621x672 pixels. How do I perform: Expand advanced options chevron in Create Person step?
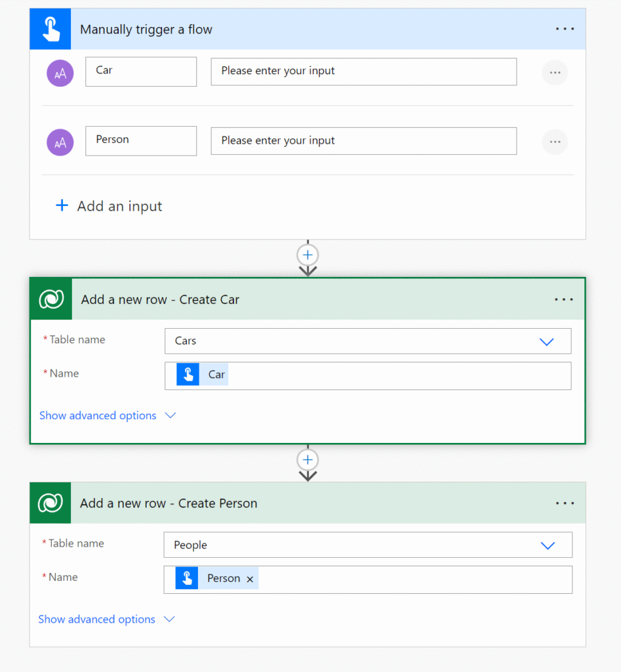tap(170, 619)
